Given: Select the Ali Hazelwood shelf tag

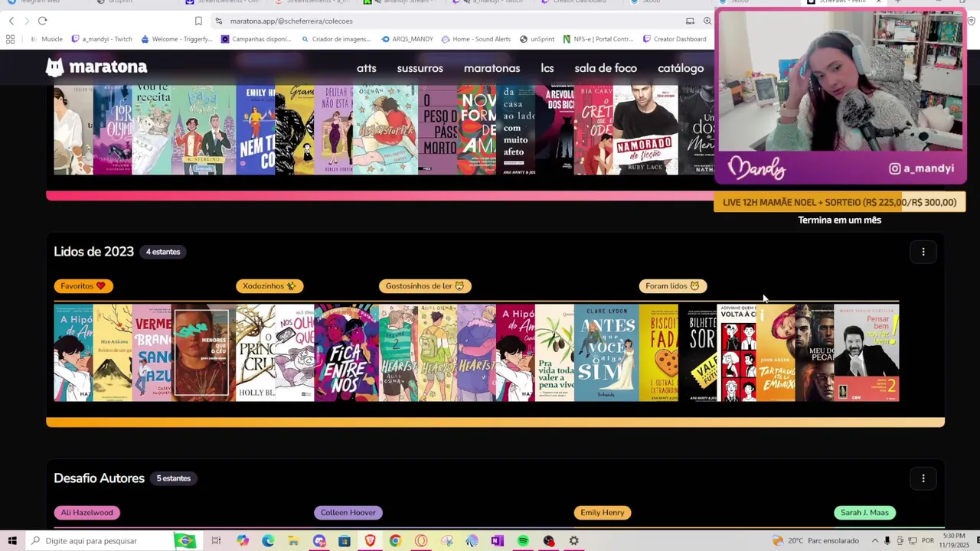Looking at the screenshot, I should (87, 513).
